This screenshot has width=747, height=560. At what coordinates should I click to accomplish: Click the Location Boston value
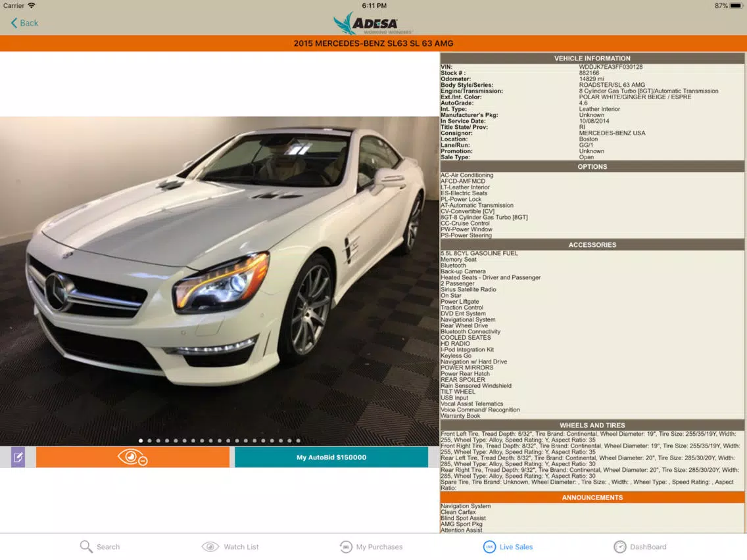coord(588,139)
